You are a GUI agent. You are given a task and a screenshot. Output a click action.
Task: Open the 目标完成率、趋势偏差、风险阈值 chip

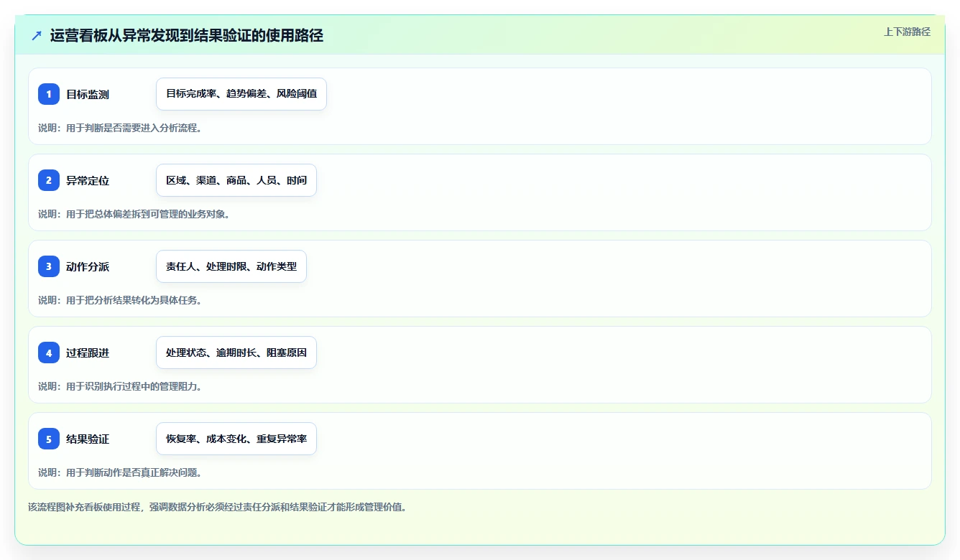(241, 94)
